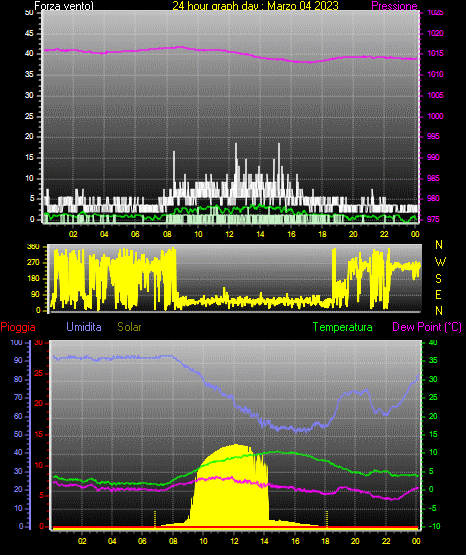Click the 24 hour graph day title
This screenshot has width=466, height=555.
[x=255, y=6]
